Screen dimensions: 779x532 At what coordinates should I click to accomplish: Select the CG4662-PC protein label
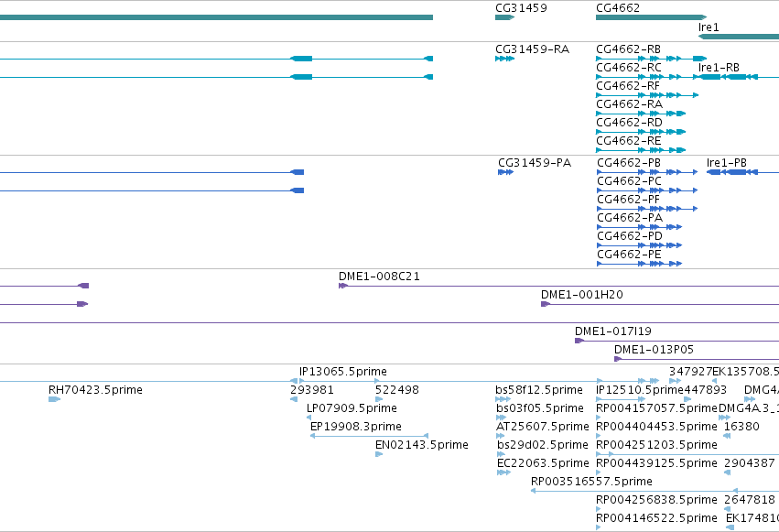pyautogui.click(x=629, y=180)
